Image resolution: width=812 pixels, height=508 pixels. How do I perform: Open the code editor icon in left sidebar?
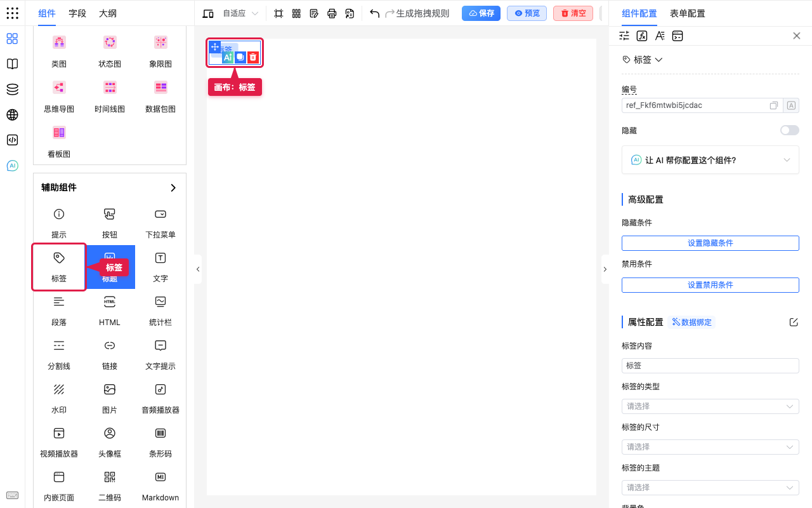12,140
